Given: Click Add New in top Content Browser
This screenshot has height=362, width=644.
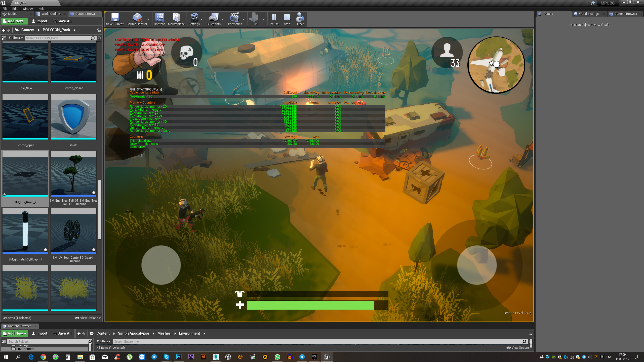Looking at the screenshot, I should tap(15, 21).
